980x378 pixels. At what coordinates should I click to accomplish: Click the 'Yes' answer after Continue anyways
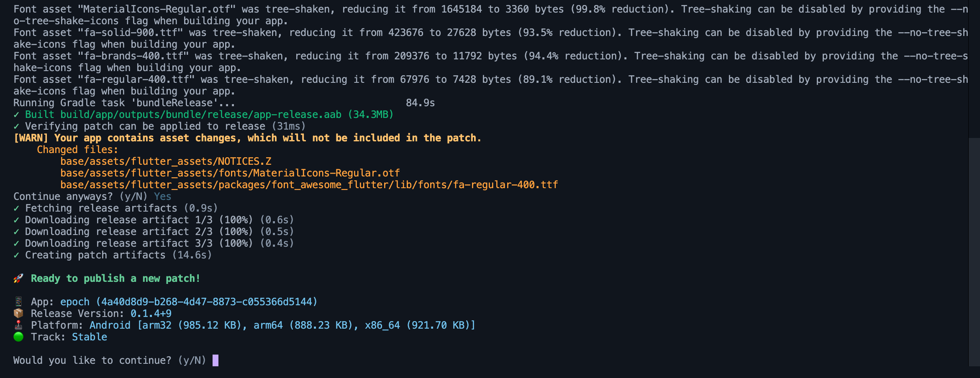162,197
